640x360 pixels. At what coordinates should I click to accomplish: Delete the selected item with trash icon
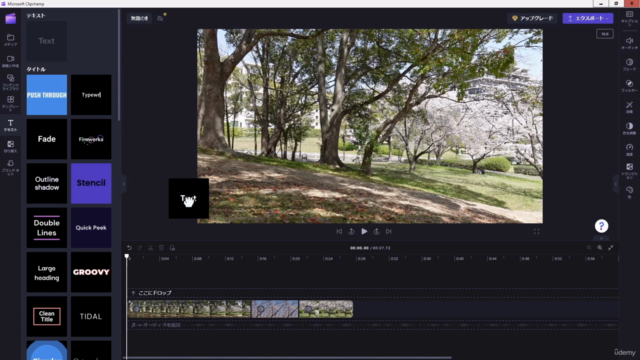tap(161, 248)
